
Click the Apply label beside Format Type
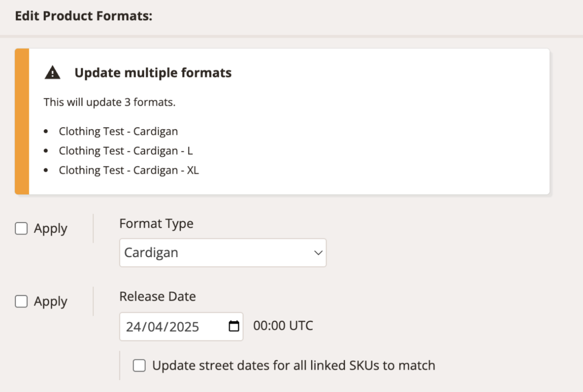click(x=51, y=229)
